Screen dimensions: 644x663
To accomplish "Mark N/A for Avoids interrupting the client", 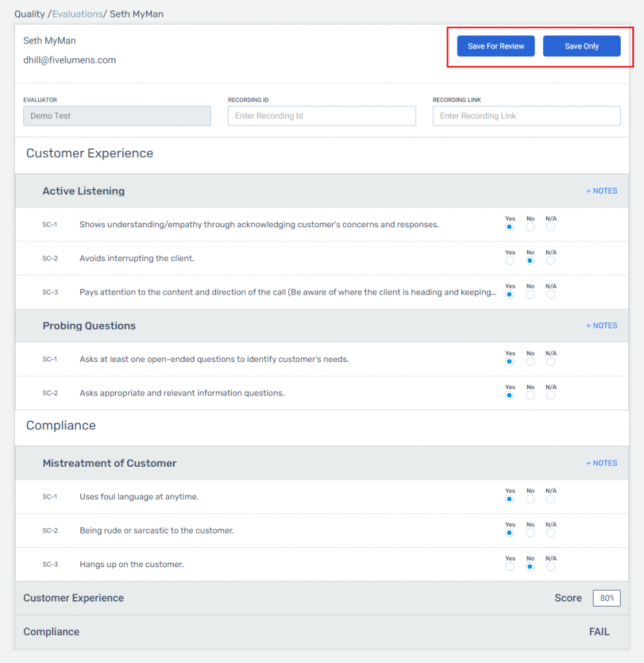I will [551, 261].
